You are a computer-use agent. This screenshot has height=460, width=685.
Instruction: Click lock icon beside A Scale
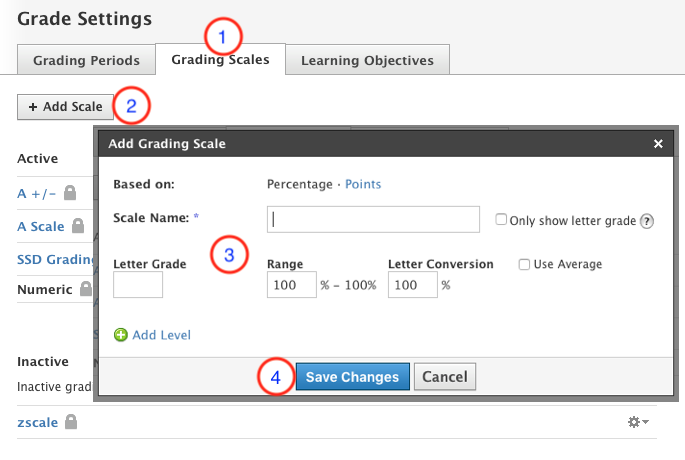click(x=78, y=226)
